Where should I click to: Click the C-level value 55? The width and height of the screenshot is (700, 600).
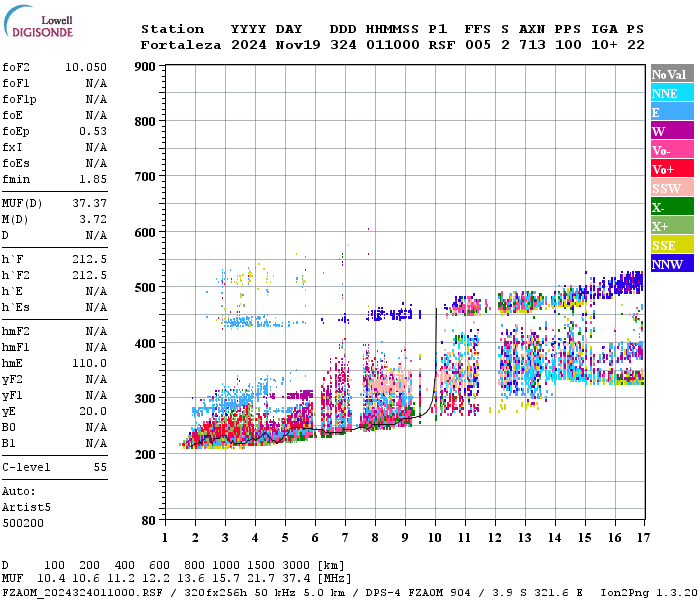tap(100, 467)
